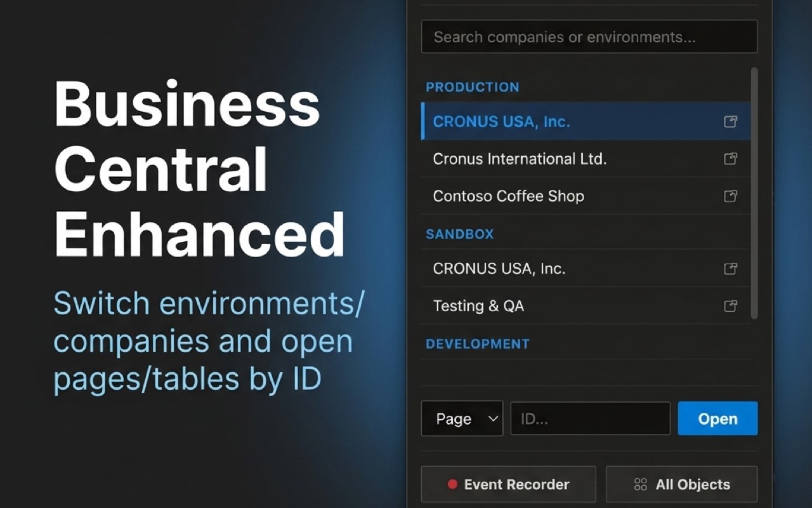
Task: Select Cronus International Ltd. company
Action: point(586,159)
